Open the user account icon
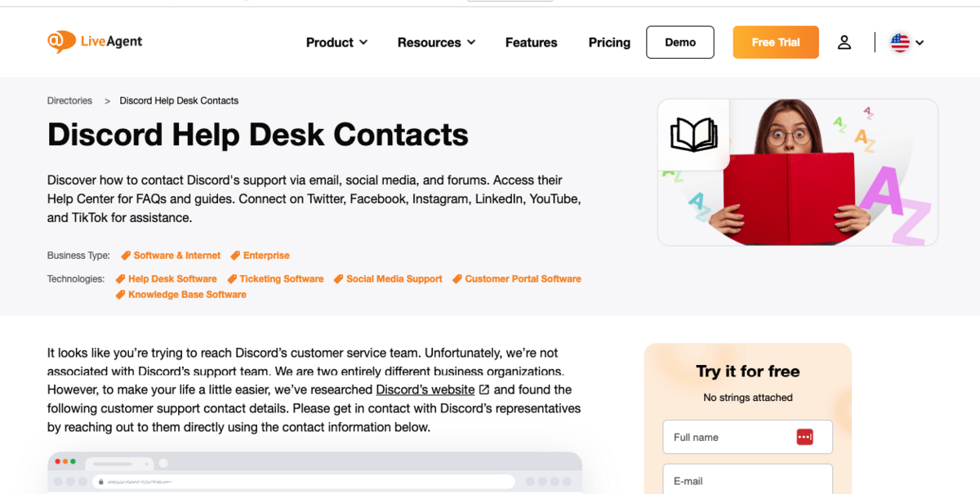The height and width of the screenshot is (494, 980). pyautogui.click(x=844, y=42)
